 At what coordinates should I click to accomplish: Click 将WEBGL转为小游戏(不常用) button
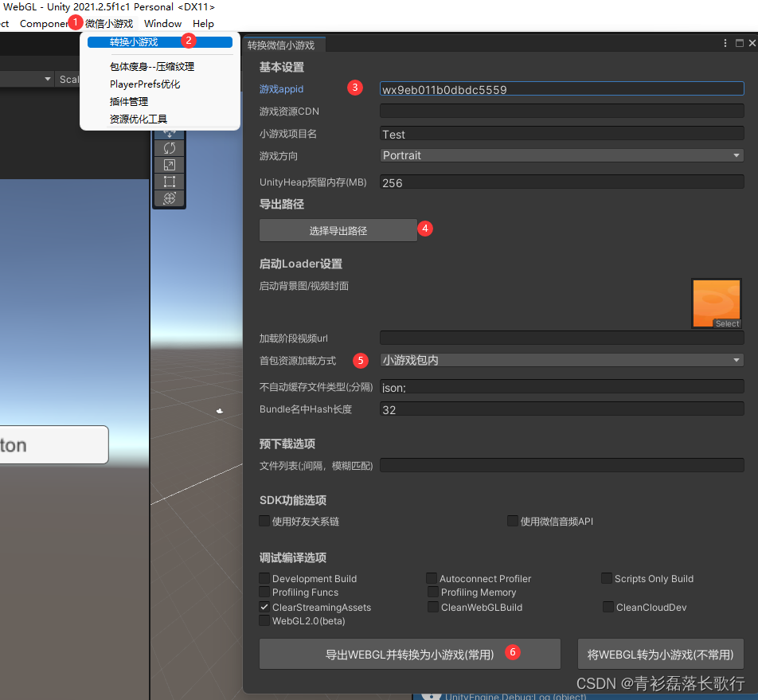pos(660,655)
